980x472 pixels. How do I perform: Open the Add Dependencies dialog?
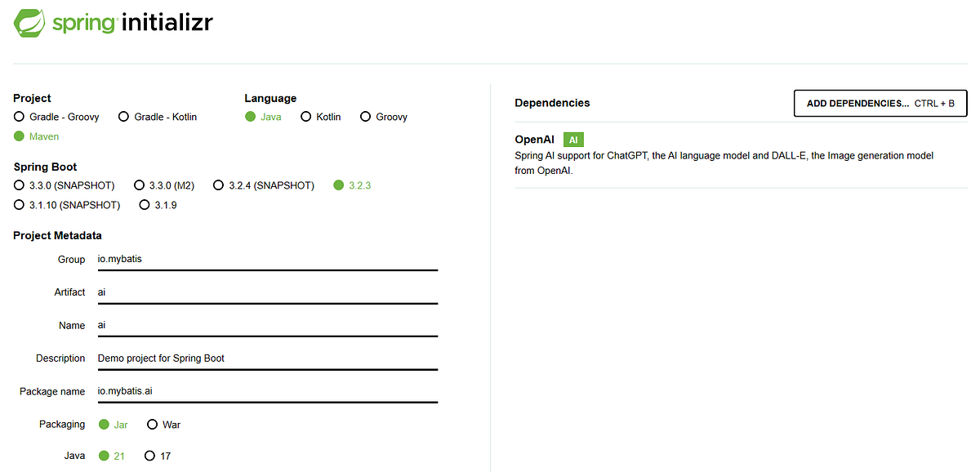click(x=880, y=104)
